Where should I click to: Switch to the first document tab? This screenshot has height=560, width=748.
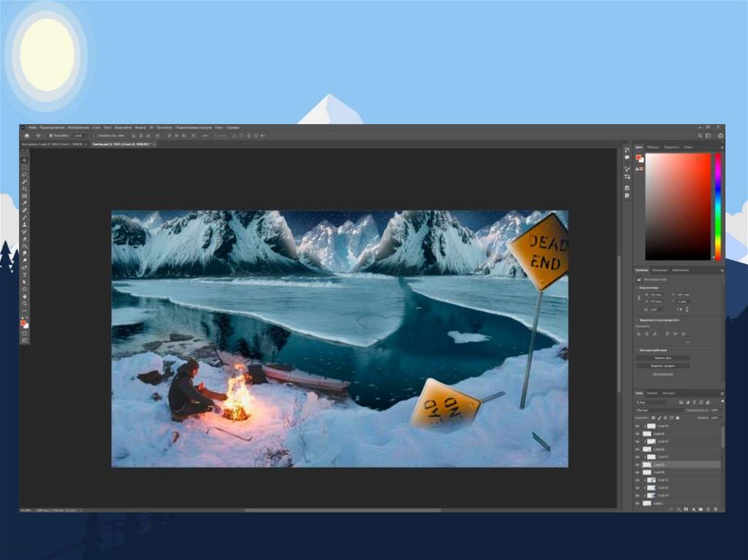53,144
